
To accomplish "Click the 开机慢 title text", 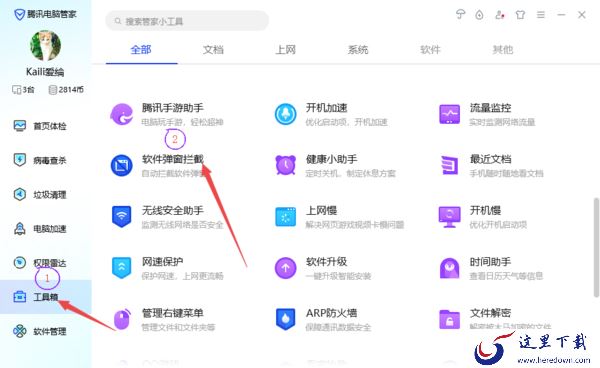I will (485, 210).
